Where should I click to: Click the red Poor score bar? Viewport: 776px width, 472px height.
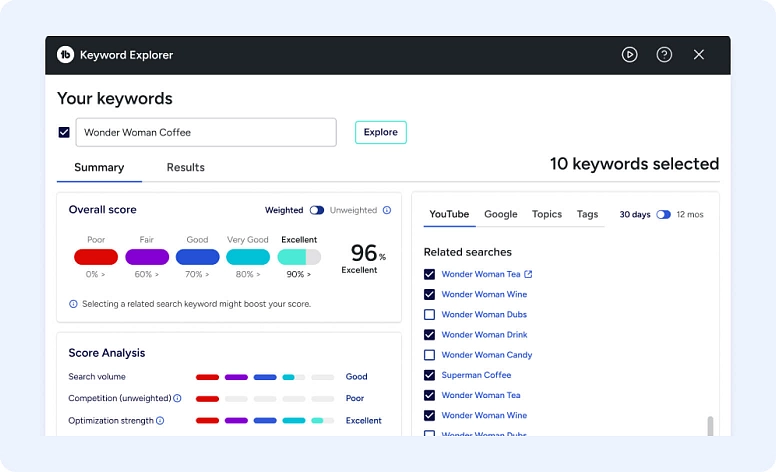(96, 257)
